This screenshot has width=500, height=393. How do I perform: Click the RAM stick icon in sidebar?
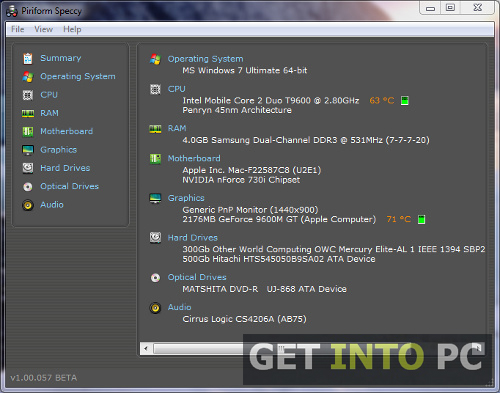tap(28, 113)
